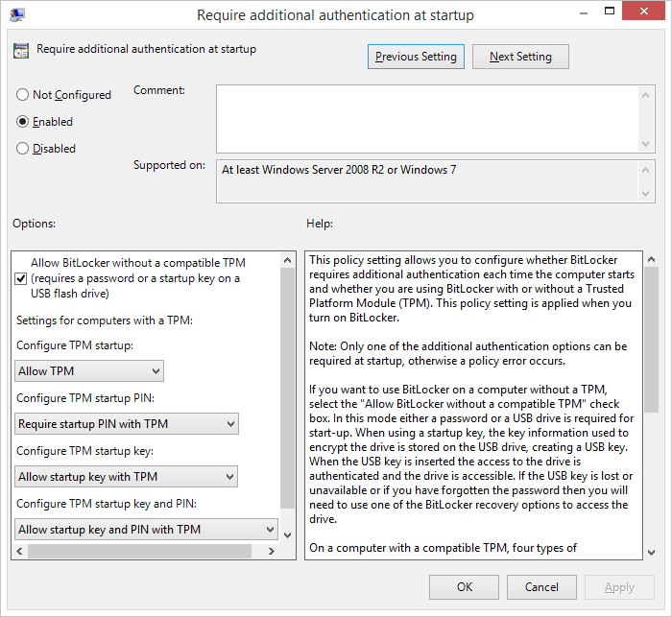This screenshot has height=617, width=672.
Task: Open the Configure TPM startup dropdown
Action: click(x=89, y=371)
